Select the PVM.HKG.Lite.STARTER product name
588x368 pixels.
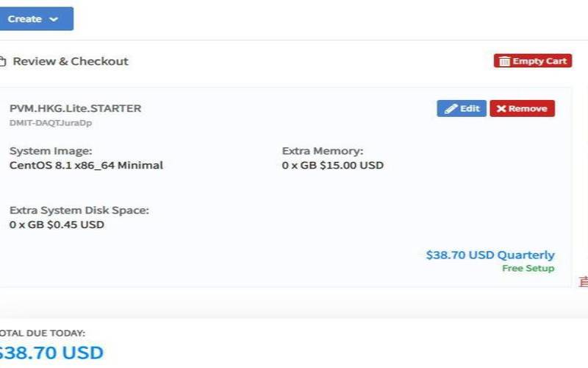coord(75,108)
